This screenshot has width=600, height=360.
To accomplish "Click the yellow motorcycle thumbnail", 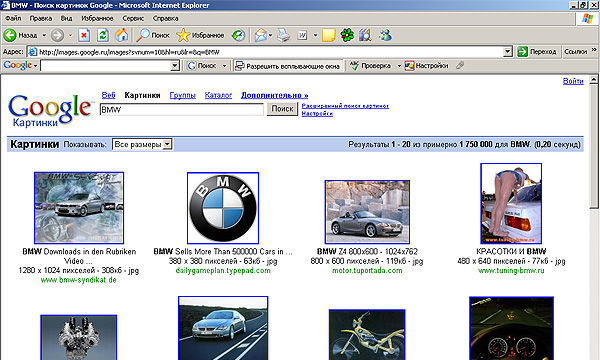I will pyautogui.click(x=367, y=335).
